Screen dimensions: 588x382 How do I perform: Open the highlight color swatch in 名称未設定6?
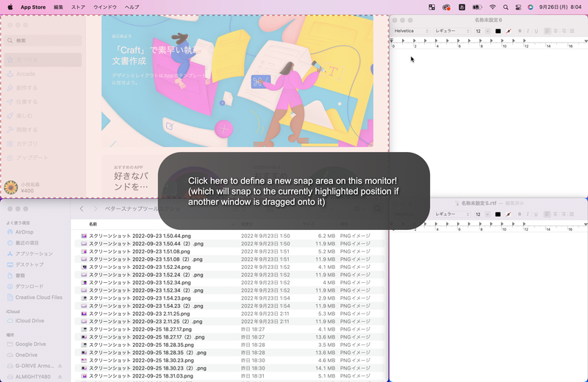click(509, 31)
